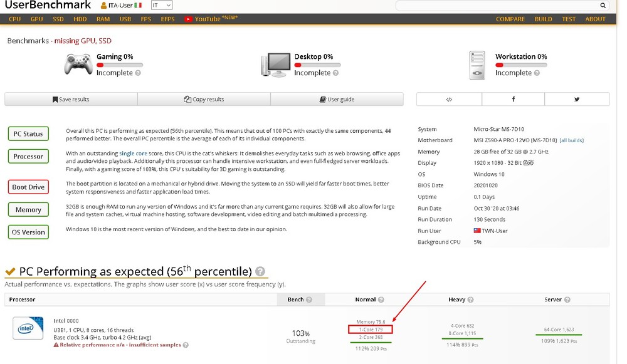Open the SSD menu in navigation bar

[x=58, y=19]
